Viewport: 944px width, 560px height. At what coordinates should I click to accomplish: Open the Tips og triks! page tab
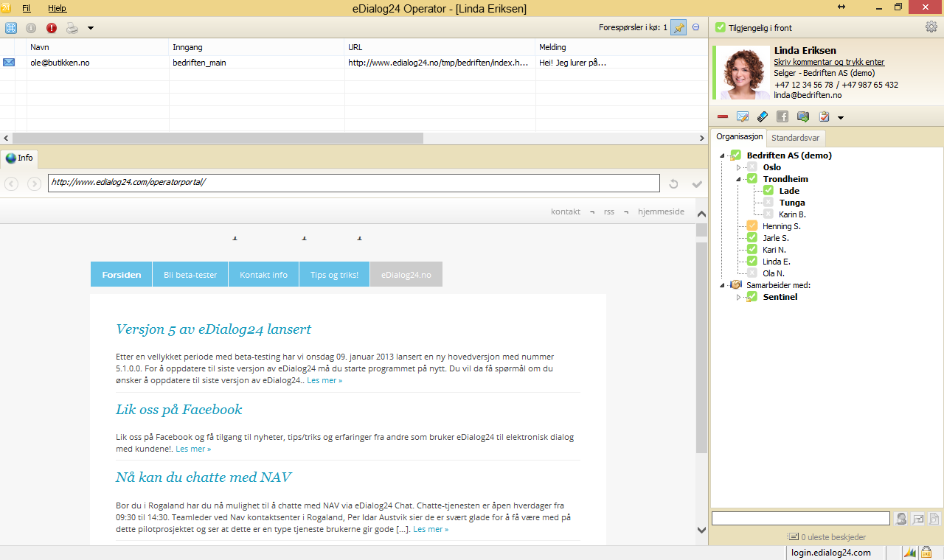coord(334,274)
